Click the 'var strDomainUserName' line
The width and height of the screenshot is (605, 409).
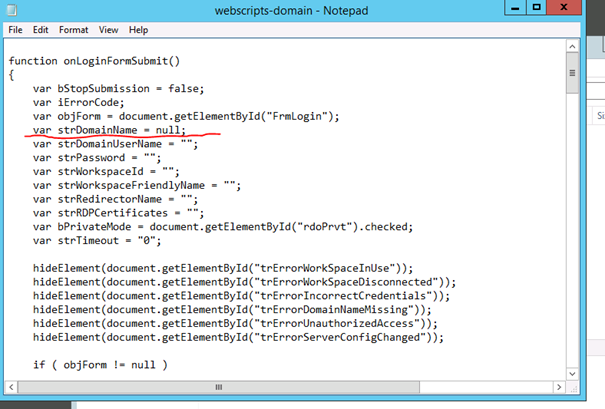click(x=115, y=144)
